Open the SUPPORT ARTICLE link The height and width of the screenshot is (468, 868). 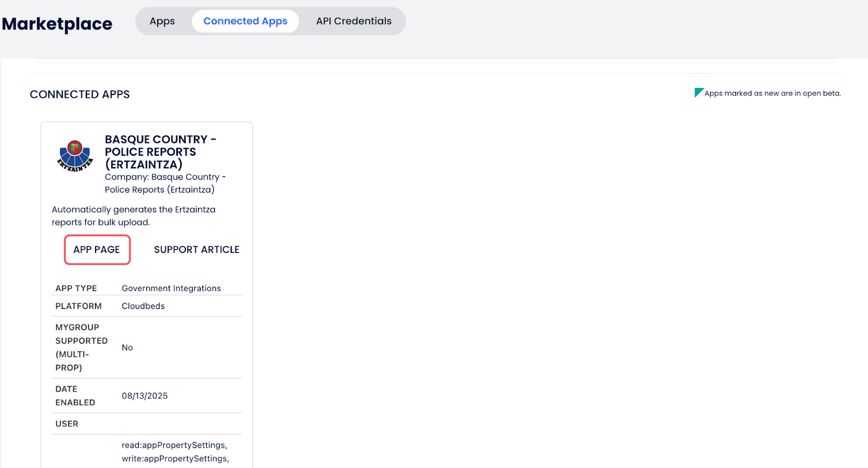[196, 250]
